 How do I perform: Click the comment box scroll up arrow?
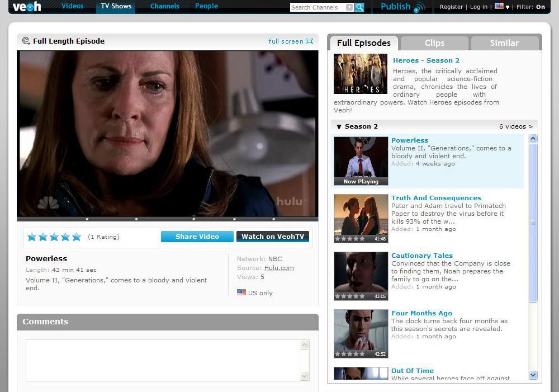(x=304, y=344)
